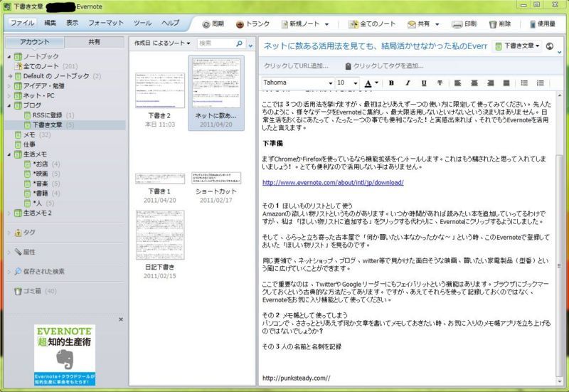
Task: Align text left in editor
Action: (x=457, y=83)
